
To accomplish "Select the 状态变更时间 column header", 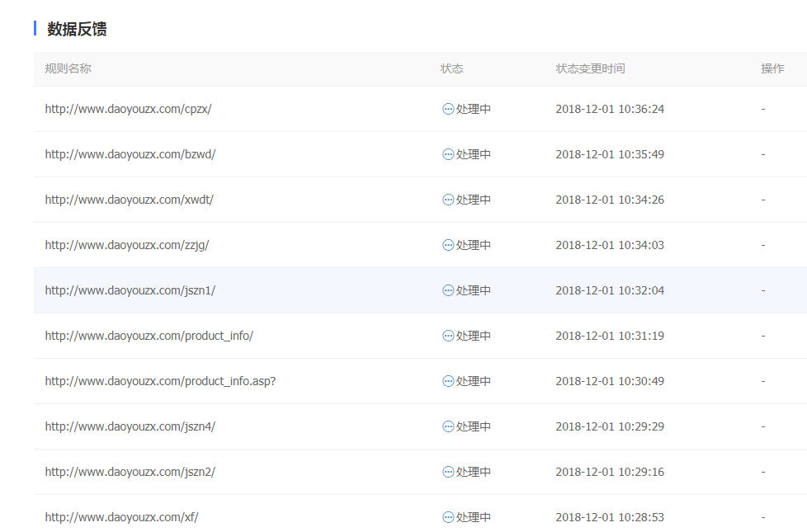I will 590,68.
